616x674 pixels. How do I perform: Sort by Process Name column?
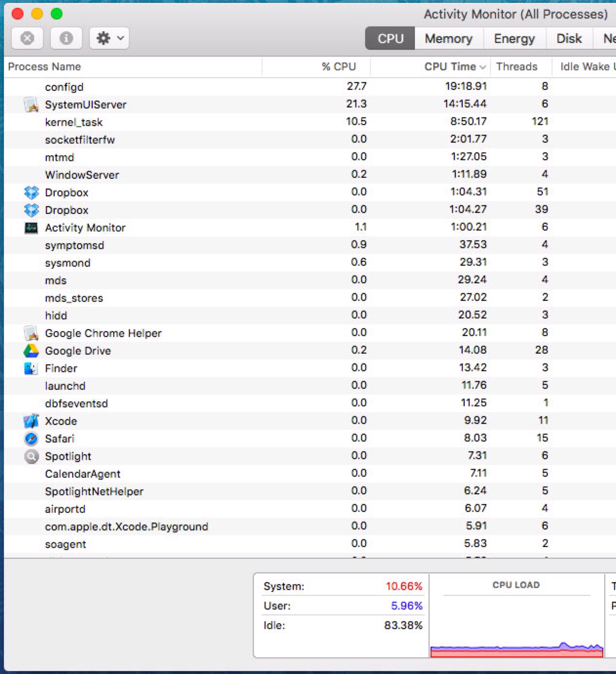point(133,67)
